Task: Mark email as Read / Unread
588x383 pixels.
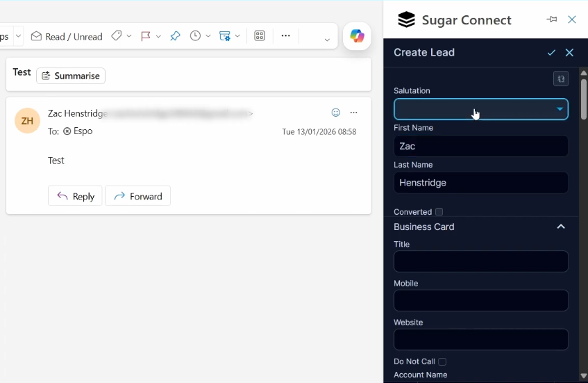Action: coord(67,36)
